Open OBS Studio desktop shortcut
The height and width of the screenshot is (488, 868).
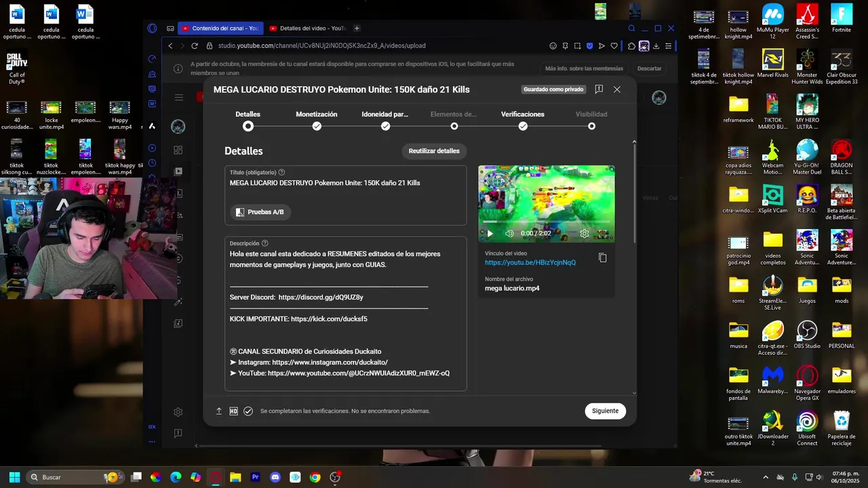click(x=807, y=335)
